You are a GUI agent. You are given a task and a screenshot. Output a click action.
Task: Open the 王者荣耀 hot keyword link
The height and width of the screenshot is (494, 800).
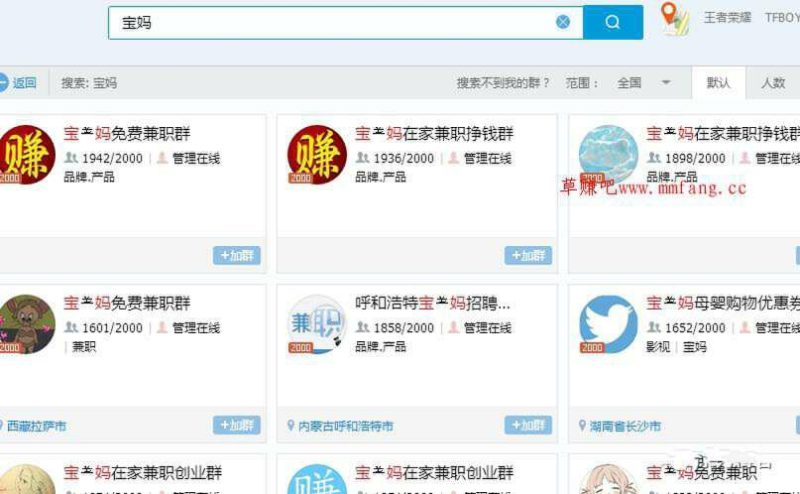pyautogui.click(x=727, y=17)
